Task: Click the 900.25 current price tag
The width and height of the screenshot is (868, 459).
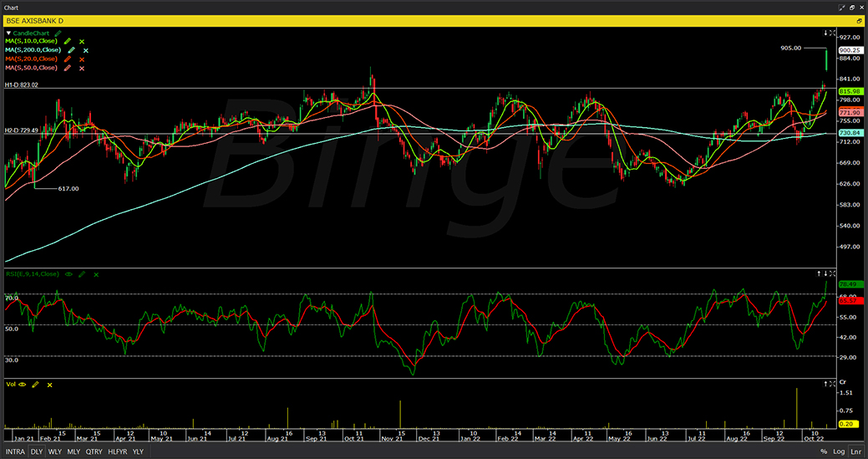Action: coord(850,50)
